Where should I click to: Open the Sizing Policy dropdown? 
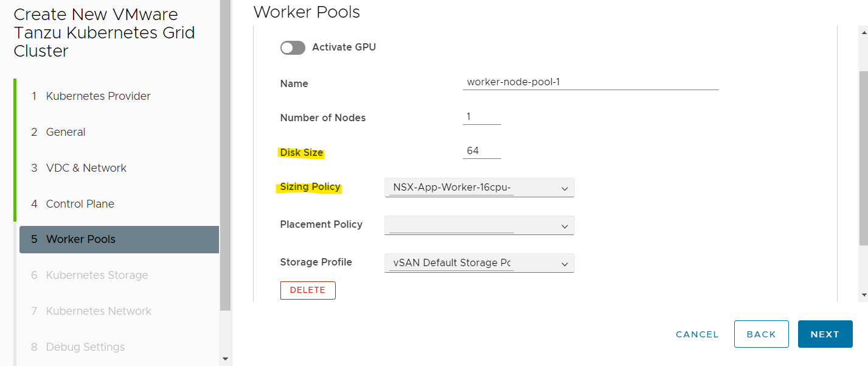click(479, 188)
